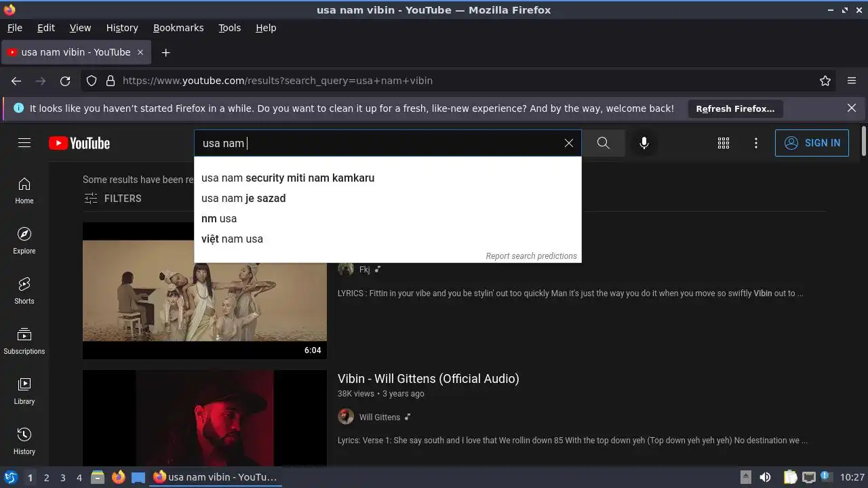Image resolution: width=868 pixels, height=488 pixels.
Task: Clear the search box with X
Action: [569, 143]
